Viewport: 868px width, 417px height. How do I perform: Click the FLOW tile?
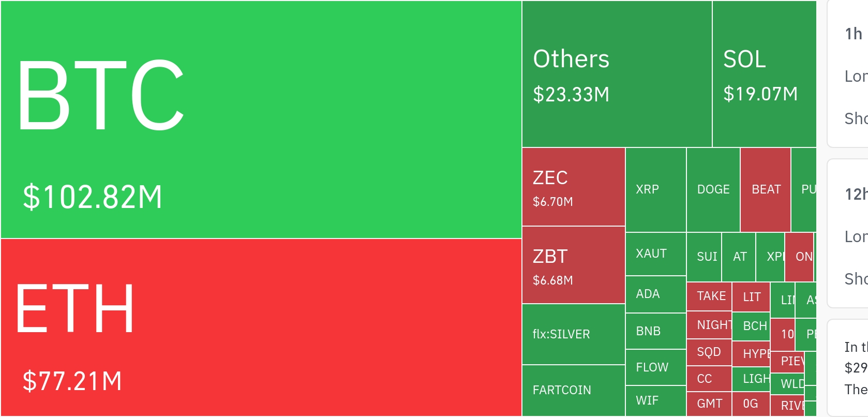tap(655, 367)
